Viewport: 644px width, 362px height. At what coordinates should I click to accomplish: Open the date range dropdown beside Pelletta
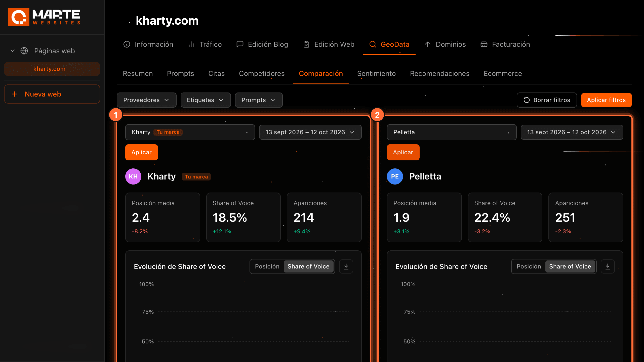click(x=572, y=132)
